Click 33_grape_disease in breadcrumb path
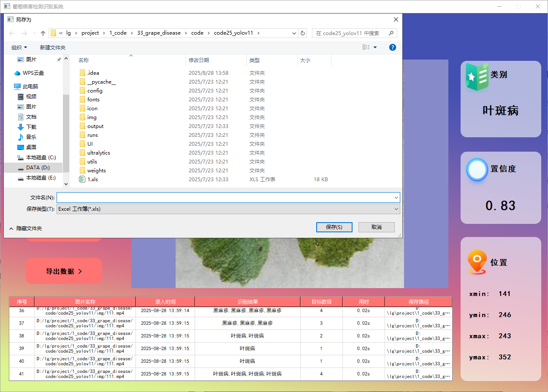548x392 pixels. [x=159, y=33]
